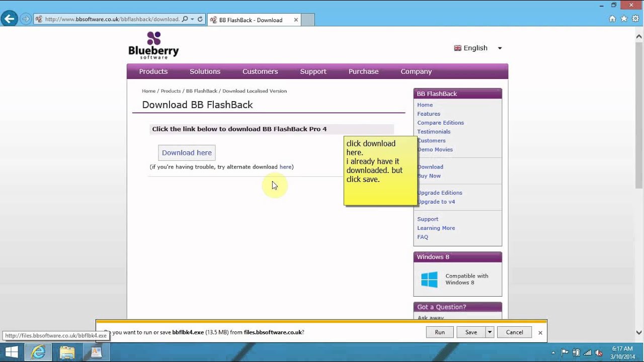Open Buy Now sidebar link
This screenshot has width=644, height=362.
click(x=429, y=176)
